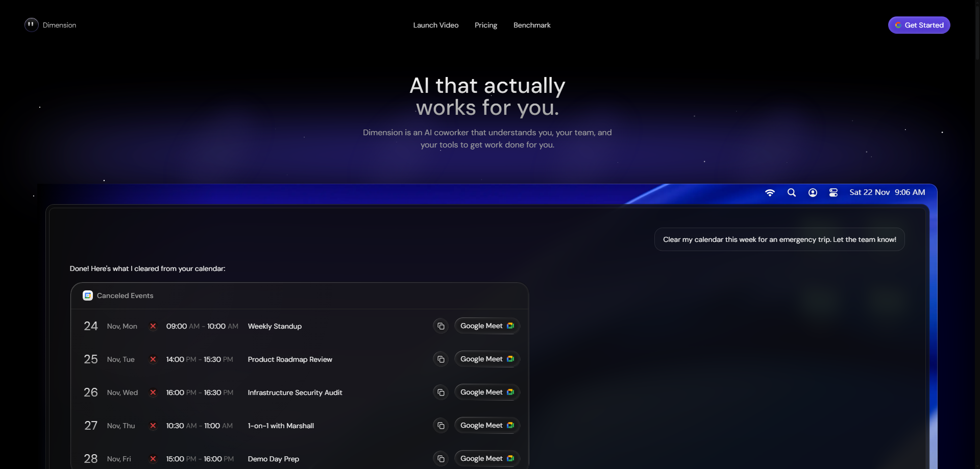Open the search icon in the status bar
The width and height of the screenshot is (980, 469).
click(x=791, y=193)
